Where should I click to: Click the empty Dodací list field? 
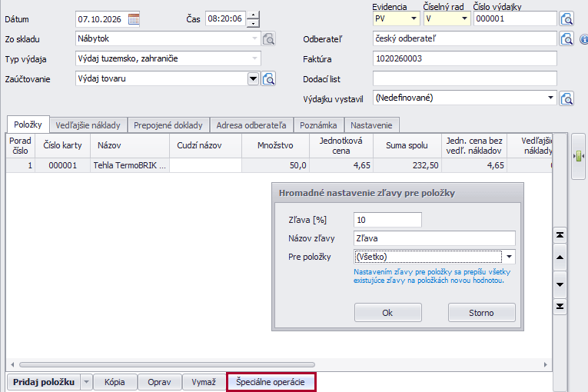pos(464,78)
